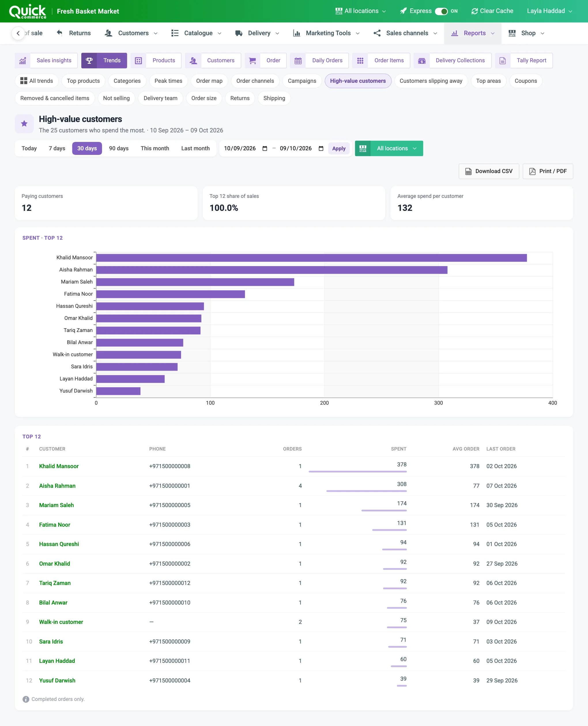588x726 pixels.
Task: Select This month range
Action: 155,149
